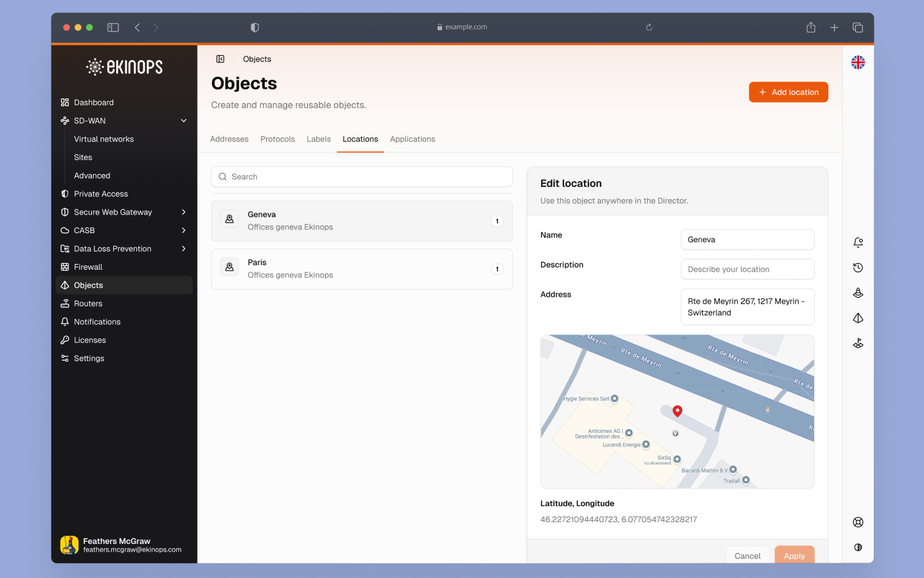Expand the Data Loss Prevention section
The height and width of the screenshot is (578, 924).
point(184,249)
